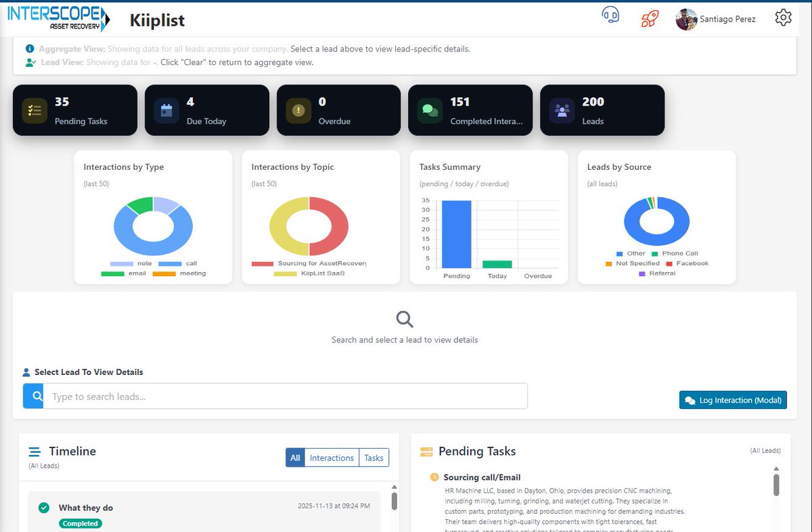
Task: Click the Pending Tasks checklist icon on dark card
Action: [35, 110]
